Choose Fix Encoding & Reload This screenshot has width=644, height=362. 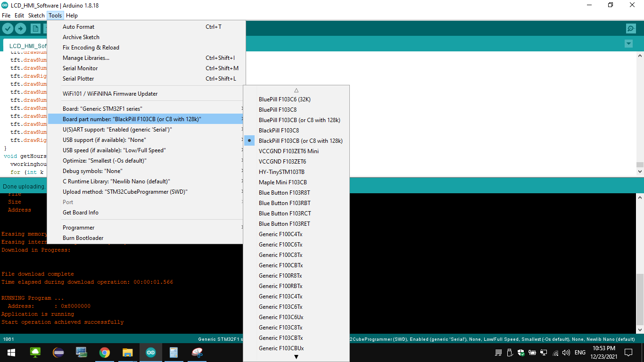146,48
